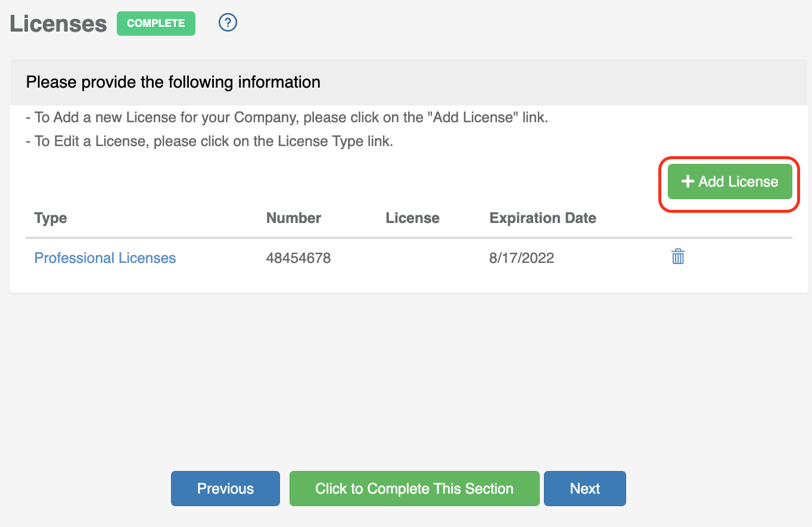Image resolution: width=812 pixels, height=527 pixels.
Task: Go back with the Previous button
Action: coord(225,489)
